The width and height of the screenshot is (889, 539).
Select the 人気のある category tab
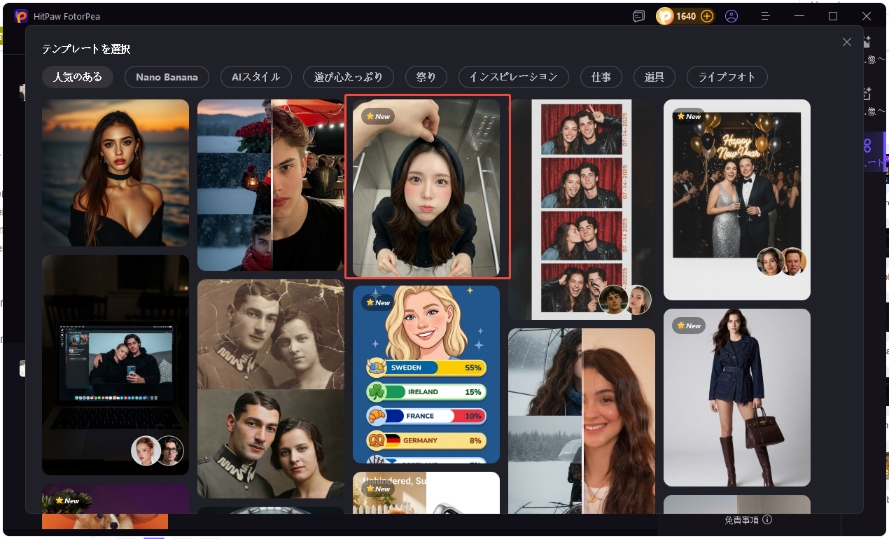tap(77, 77)
